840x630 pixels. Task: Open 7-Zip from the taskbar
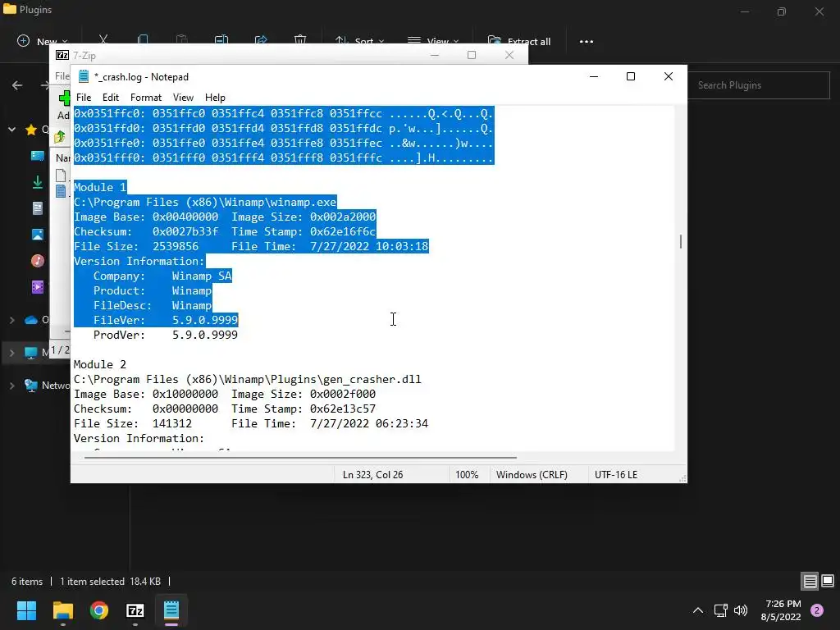pyautogui.click(x=135, y=610)
